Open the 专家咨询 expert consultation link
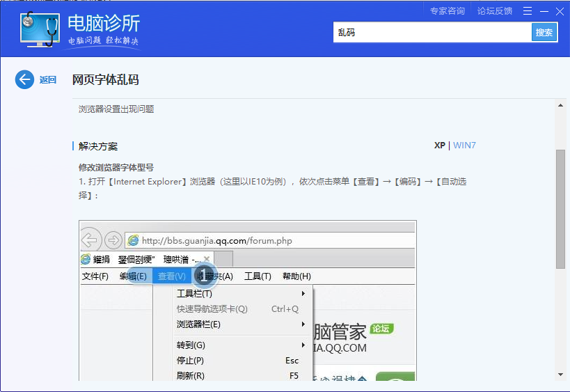The height and width of the screenshot is (392, 570). coord(447,10)
